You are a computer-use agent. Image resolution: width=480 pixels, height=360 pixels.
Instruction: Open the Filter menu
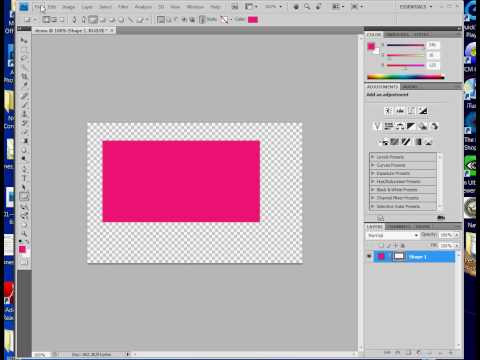pyautogui.click(x=123, y=7)
